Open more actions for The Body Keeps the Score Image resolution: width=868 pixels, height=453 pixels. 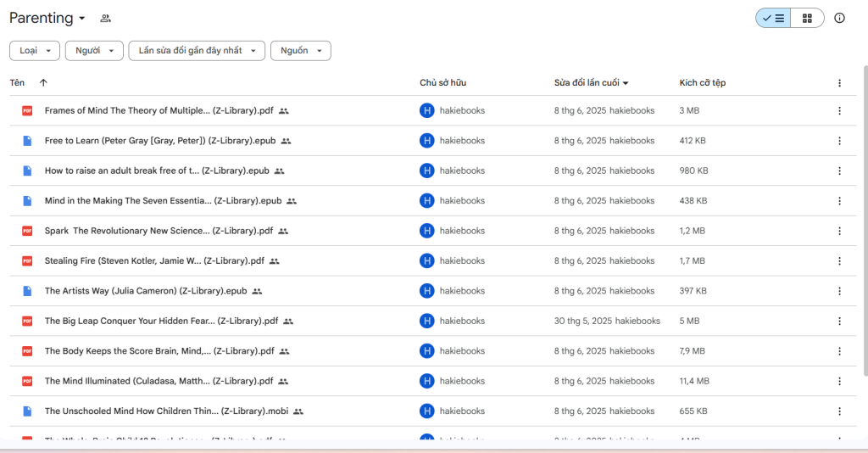(839, 351)
